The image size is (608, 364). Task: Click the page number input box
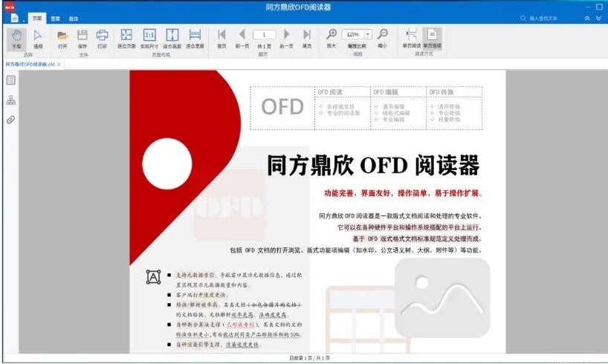[264, 34]
